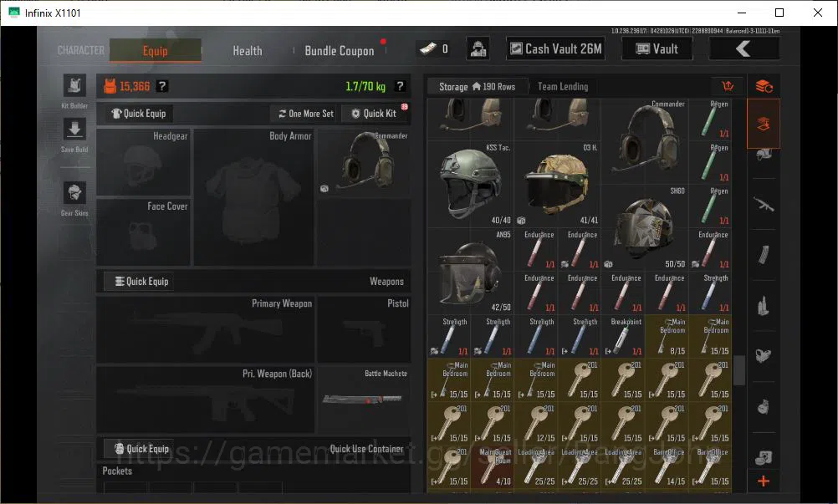This screenshot has height=504, width=838.
Task: Click the storage scrollbar thumb
Action: coord(739,370)
